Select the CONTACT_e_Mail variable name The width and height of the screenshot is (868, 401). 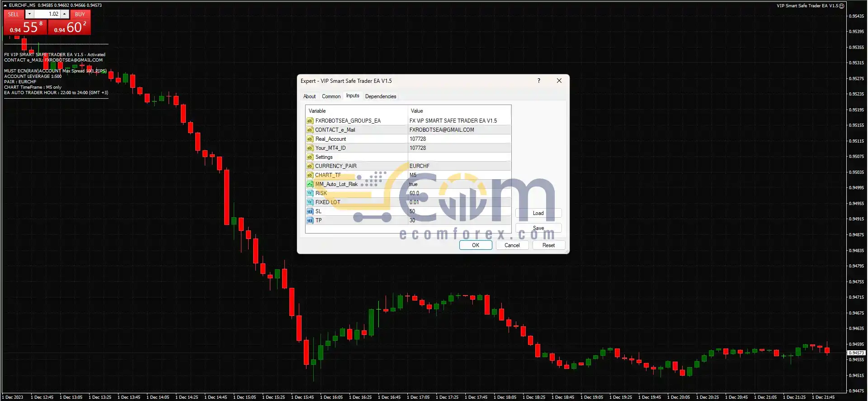pos(335,130)
